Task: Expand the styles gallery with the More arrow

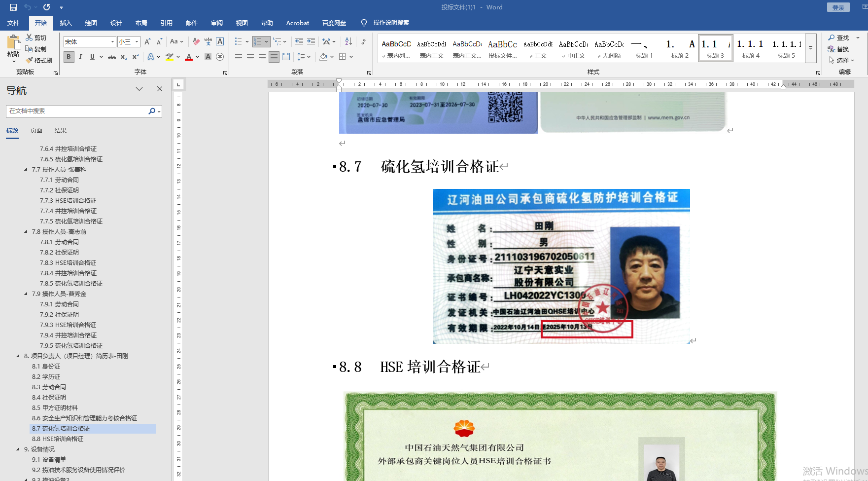Action: (x=810, y=48)
